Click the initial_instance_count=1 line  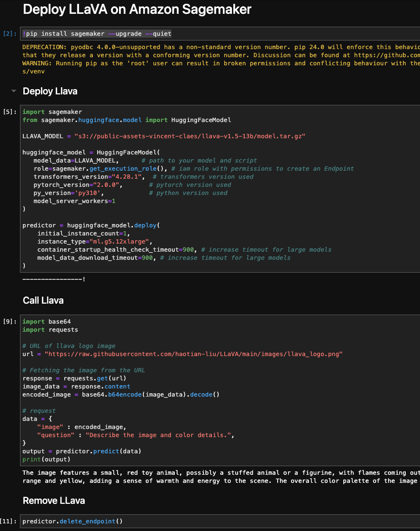84,234
